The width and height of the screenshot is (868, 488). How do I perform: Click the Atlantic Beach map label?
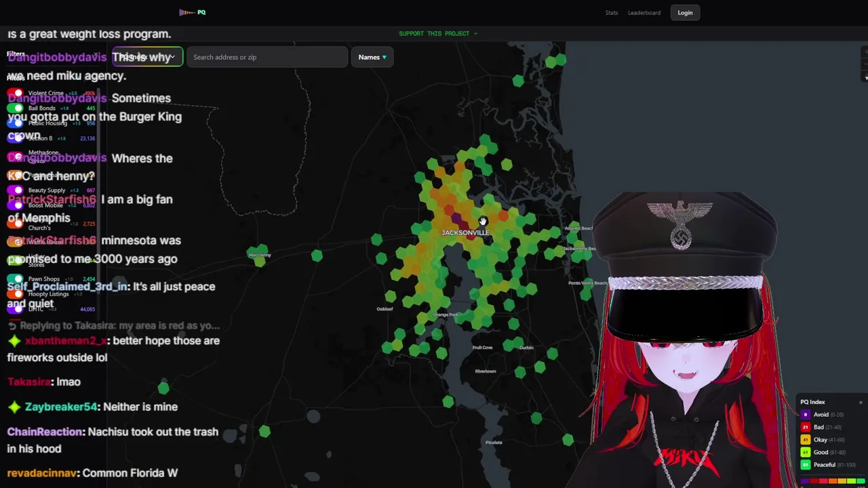(x=578, y=228)
